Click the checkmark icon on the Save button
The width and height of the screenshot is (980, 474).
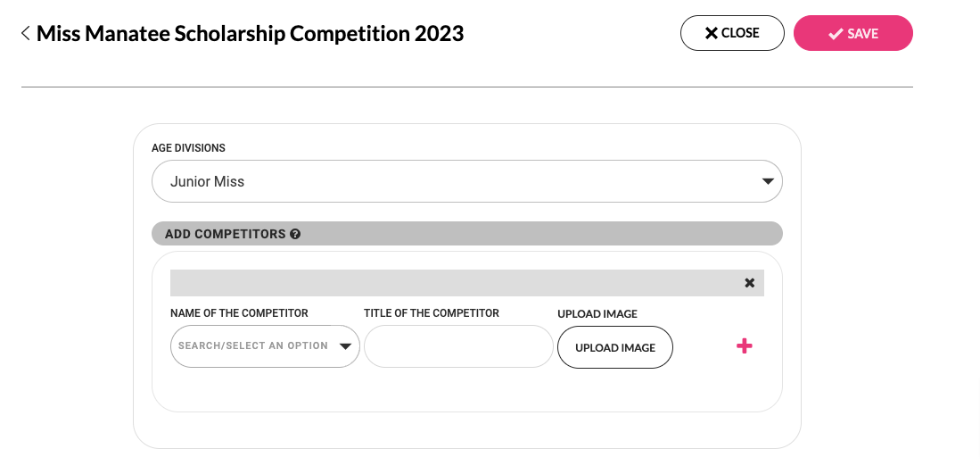click(836, 34)
